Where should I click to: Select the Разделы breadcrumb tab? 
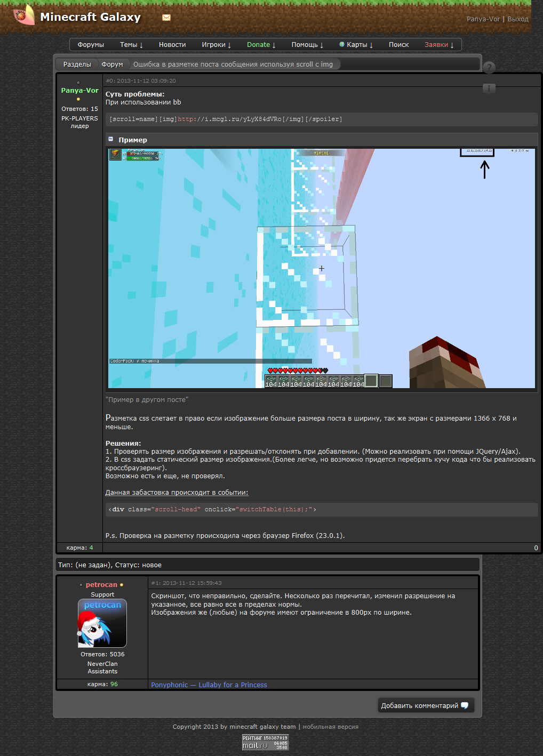point(77,65)
